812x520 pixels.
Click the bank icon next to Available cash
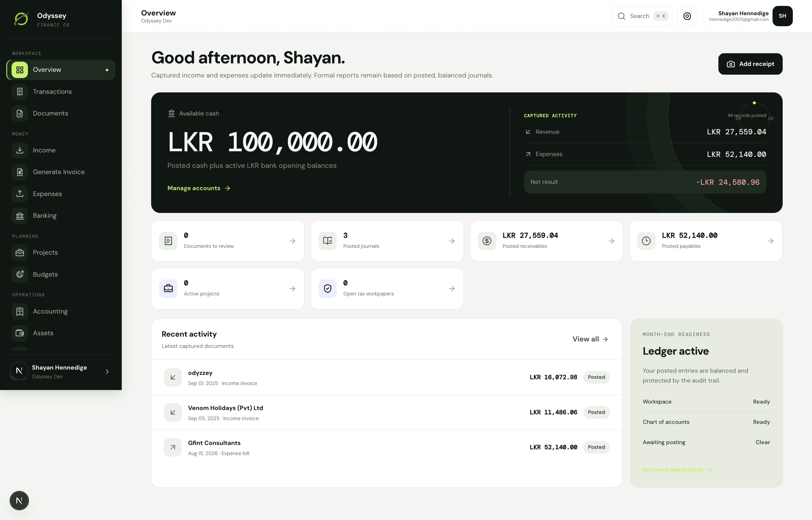(x=171, y=114)
